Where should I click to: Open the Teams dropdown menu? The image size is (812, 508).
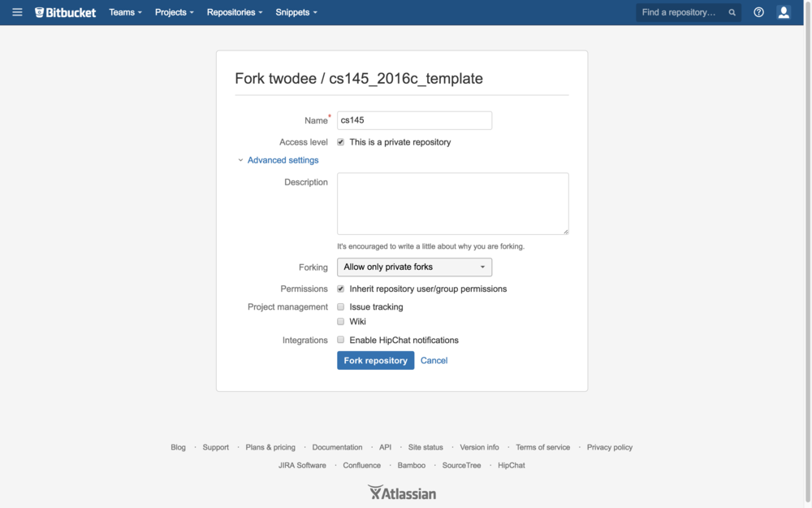[125, 12]
